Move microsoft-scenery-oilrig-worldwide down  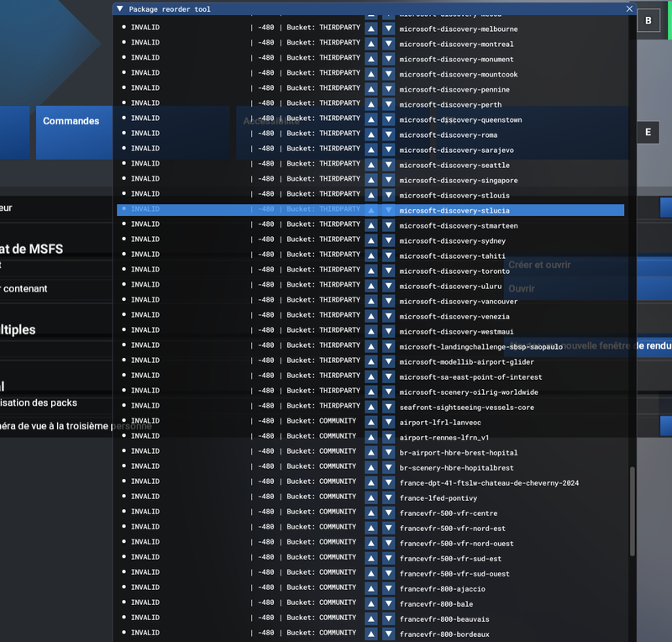pos(388,392)
